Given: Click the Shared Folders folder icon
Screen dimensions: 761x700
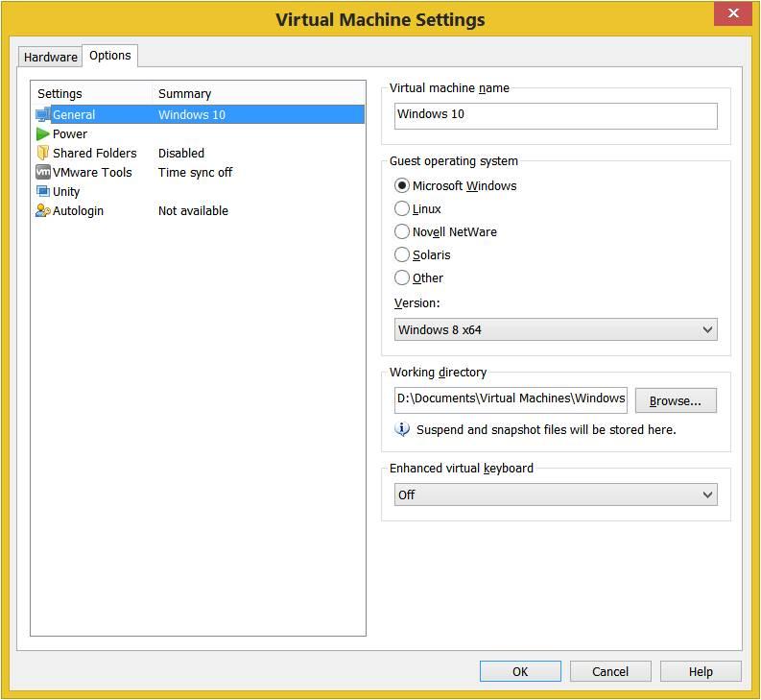Looking at the screenshot, I should coord(43,154).
